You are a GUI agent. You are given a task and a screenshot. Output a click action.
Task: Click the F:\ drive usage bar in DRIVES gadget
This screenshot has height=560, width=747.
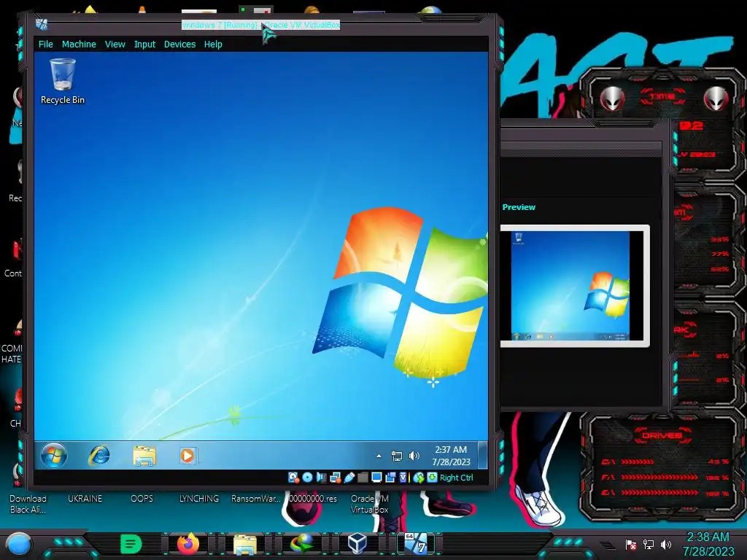click(659, 477)
